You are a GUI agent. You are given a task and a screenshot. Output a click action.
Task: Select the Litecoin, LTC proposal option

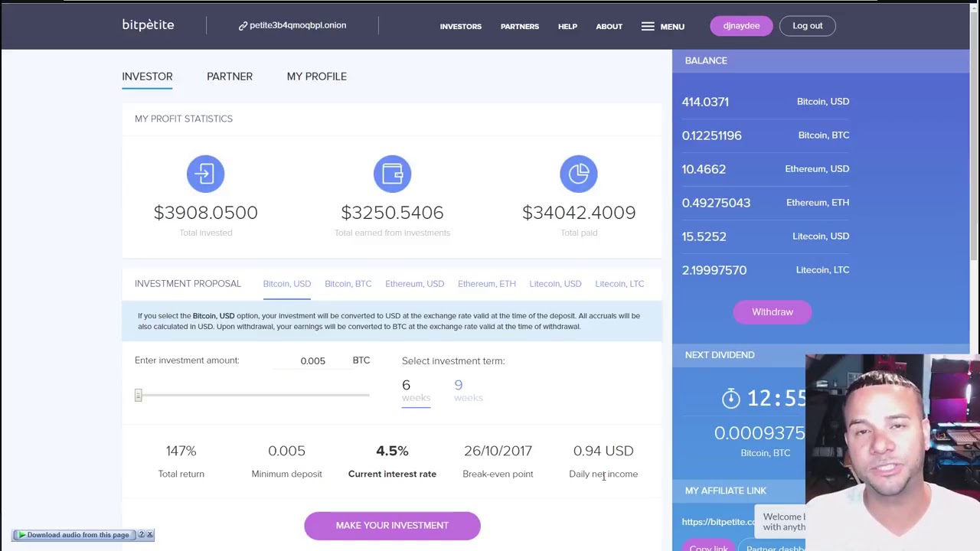(x=619, y=284)
